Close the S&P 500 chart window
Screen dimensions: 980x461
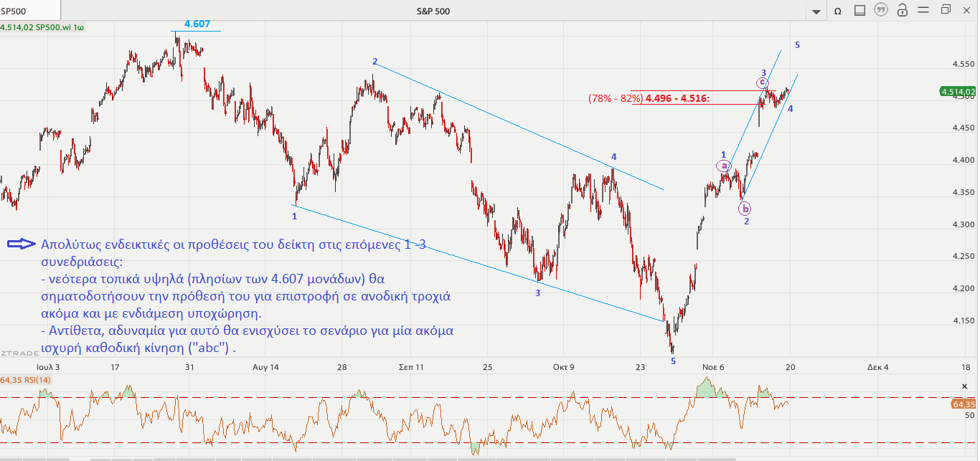[966, 10]
